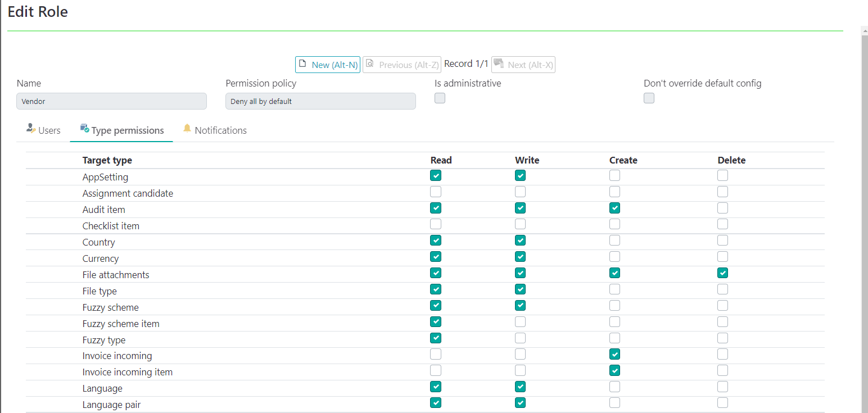
Task: Toggle the Is administrative checkbox
Action: click(x=440, y=98)
